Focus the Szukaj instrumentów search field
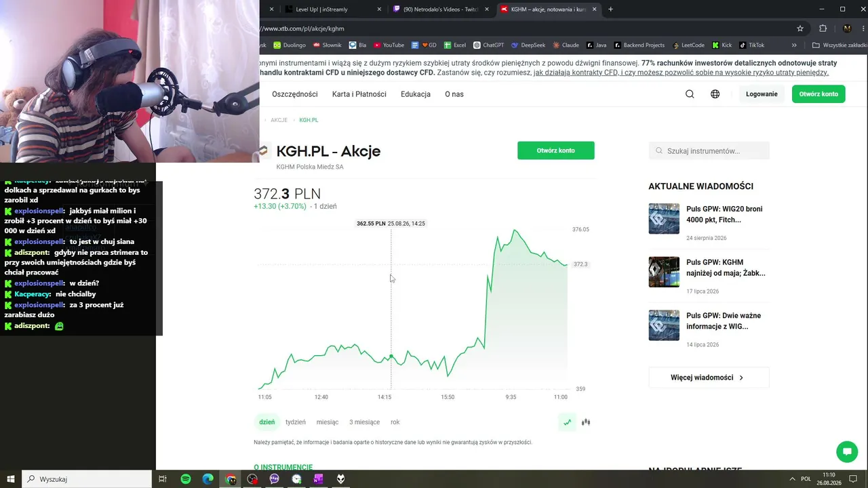The height and width of the screenshot is (488, 868). tap(709, 151)
